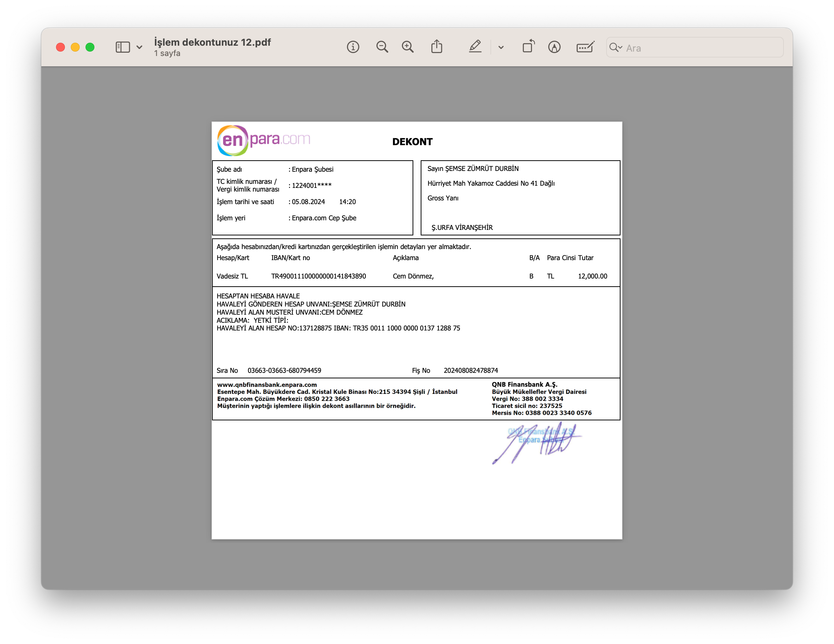This screenshot has width=834, height=644.
Task: Minimize the Preview window
Action: pyautogui.click(x=75, y=47)
